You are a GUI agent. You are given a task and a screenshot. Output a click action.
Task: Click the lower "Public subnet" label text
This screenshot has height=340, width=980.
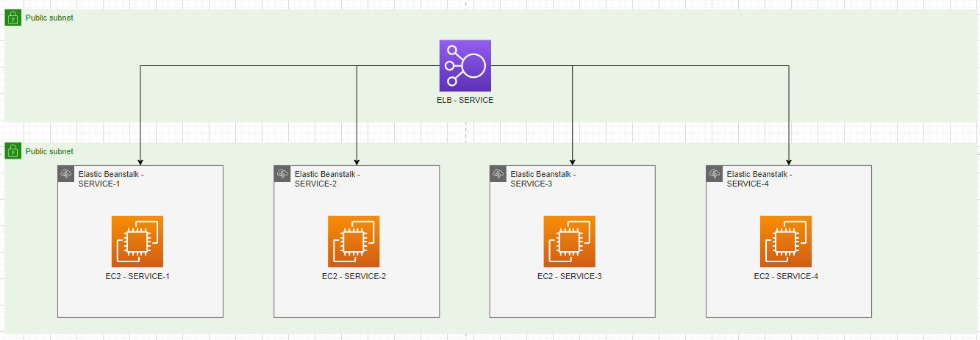49,151
